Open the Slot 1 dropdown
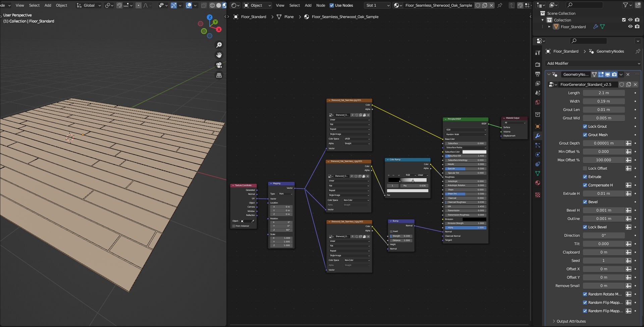 377,5
